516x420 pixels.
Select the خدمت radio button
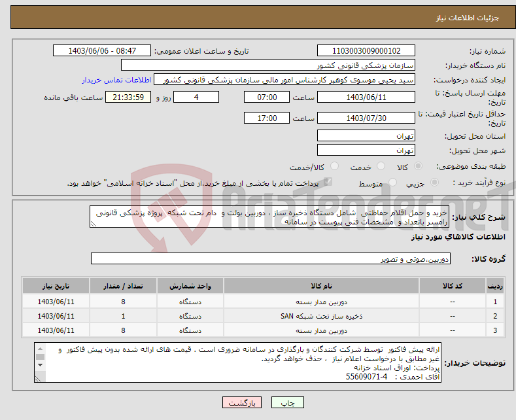click(381, 166)
